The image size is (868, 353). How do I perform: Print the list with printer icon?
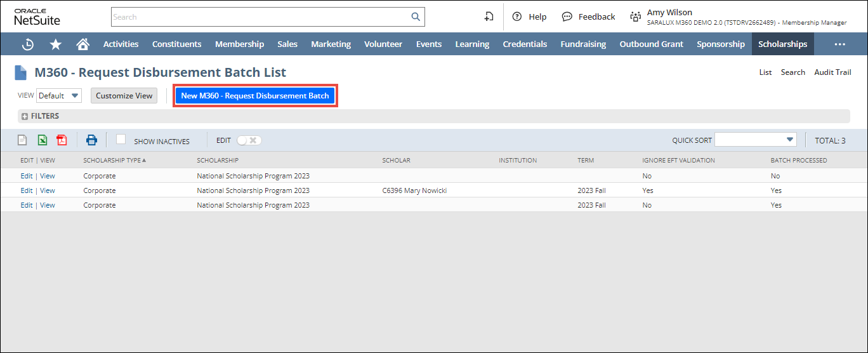point(91,140)
